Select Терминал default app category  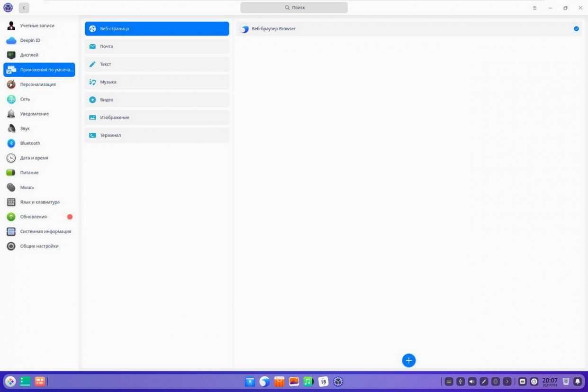pyautogui.click(x=157, y=135)
